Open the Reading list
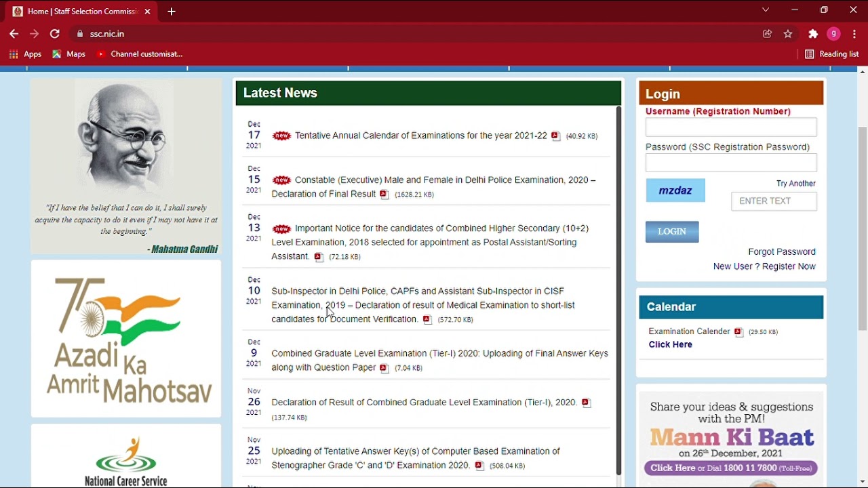 coord(831,54)
